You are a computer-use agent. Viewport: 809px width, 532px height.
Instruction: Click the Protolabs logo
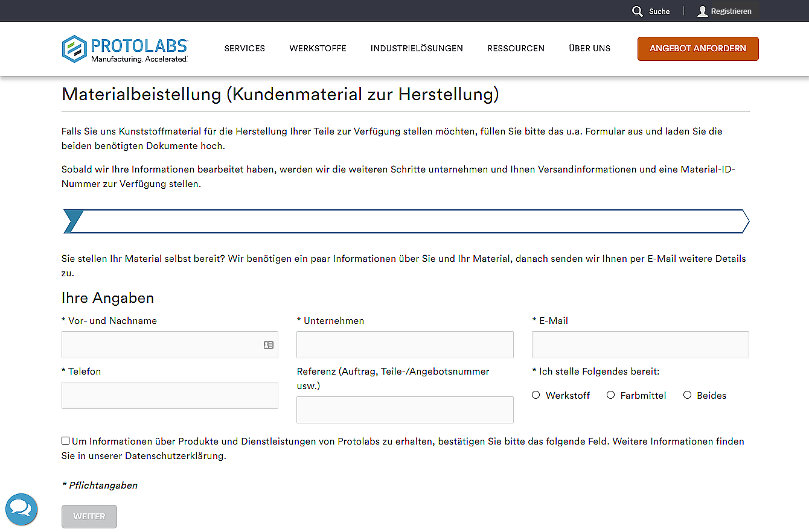(x=125, y=49)
